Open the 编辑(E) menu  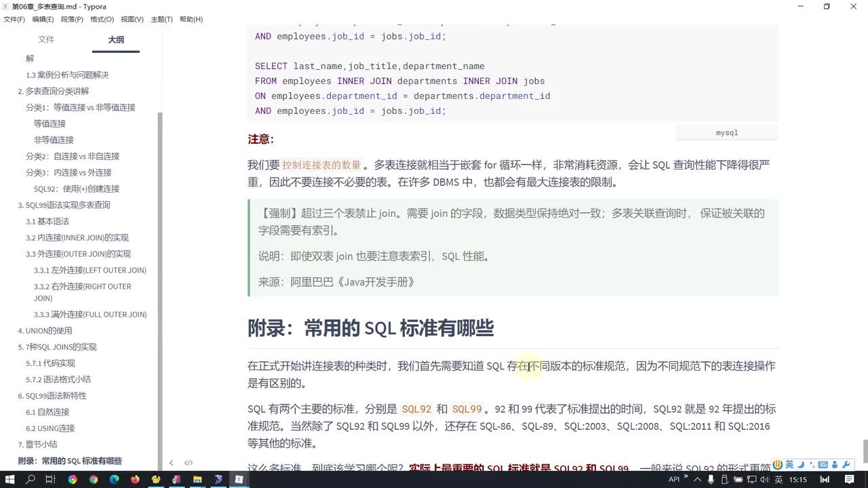click(x=43, y=19)
